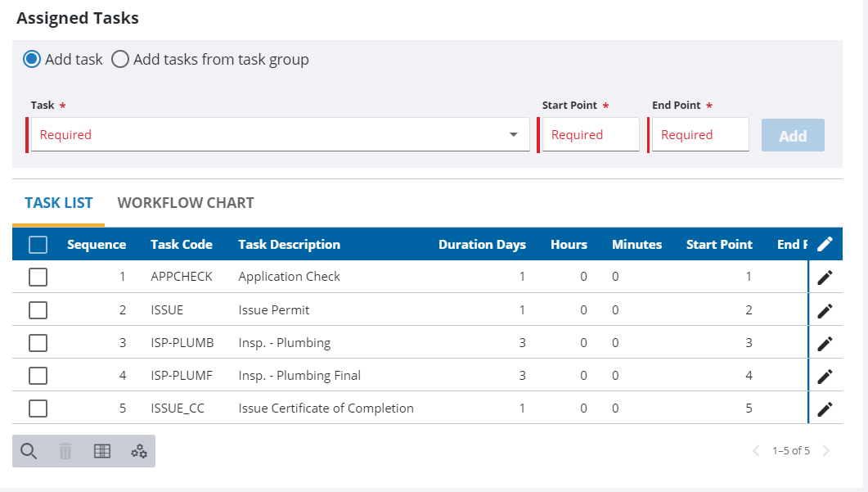Click the ISP-PLUMF task code cell
Screen dimensions: 868x492
point(182,376)
